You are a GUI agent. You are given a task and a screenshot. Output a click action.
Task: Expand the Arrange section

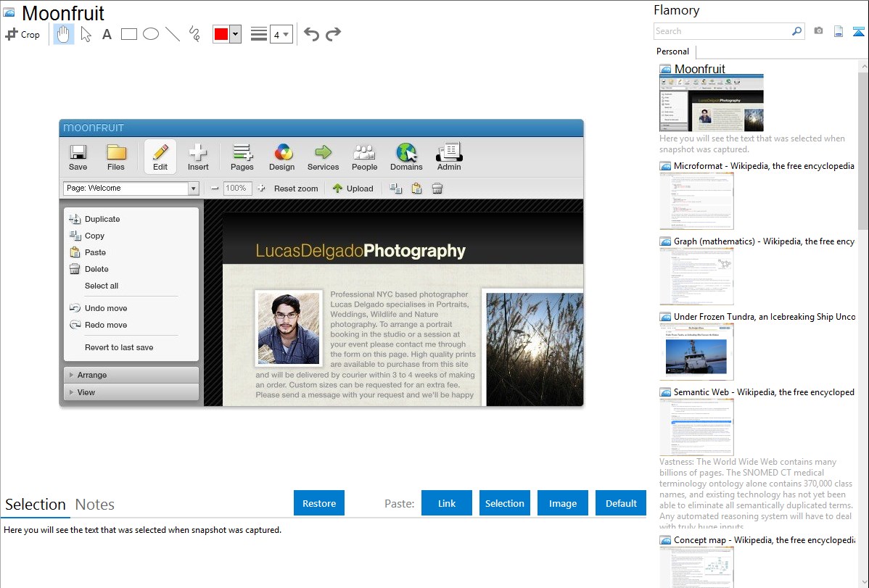(131, 375)
